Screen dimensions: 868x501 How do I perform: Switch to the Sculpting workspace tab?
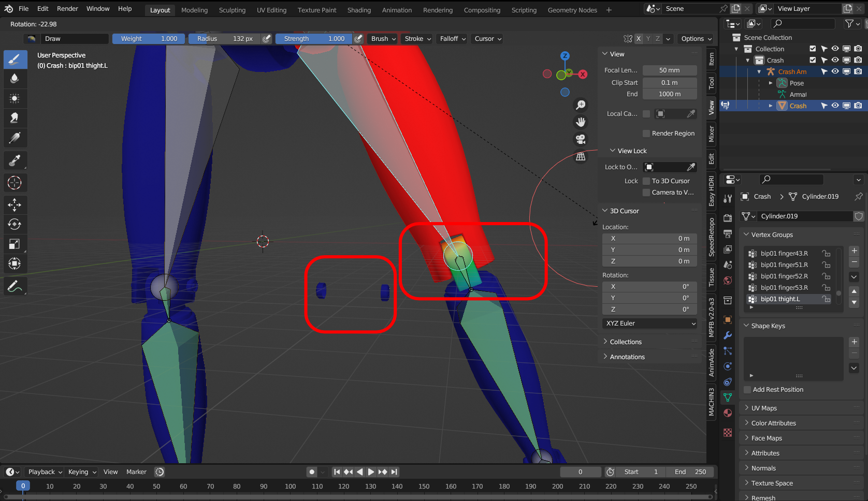tap(232, 10)
